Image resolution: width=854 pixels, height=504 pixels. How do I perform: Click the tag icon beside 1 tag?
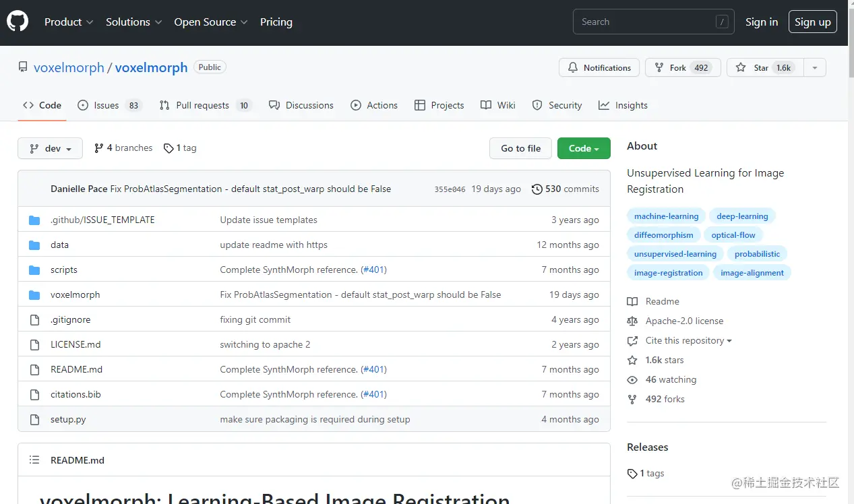click(169, 148)
